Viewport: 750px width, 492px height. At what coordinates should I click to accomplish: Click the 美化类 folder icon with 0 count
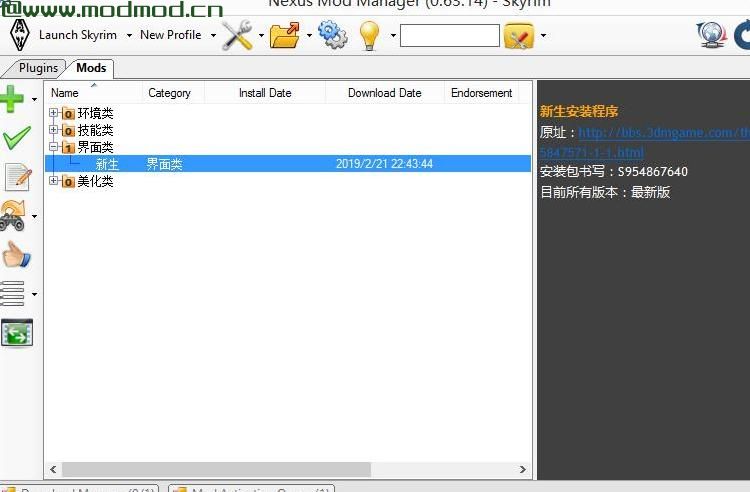coord(68,181)
